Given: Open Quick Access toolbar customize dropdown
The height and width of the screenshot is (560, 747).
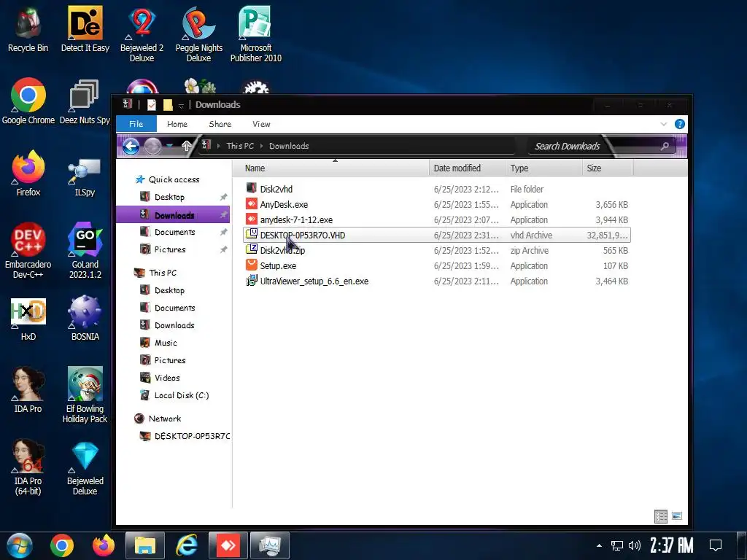Looking at the screenshot, I should (x=181, y=105).
